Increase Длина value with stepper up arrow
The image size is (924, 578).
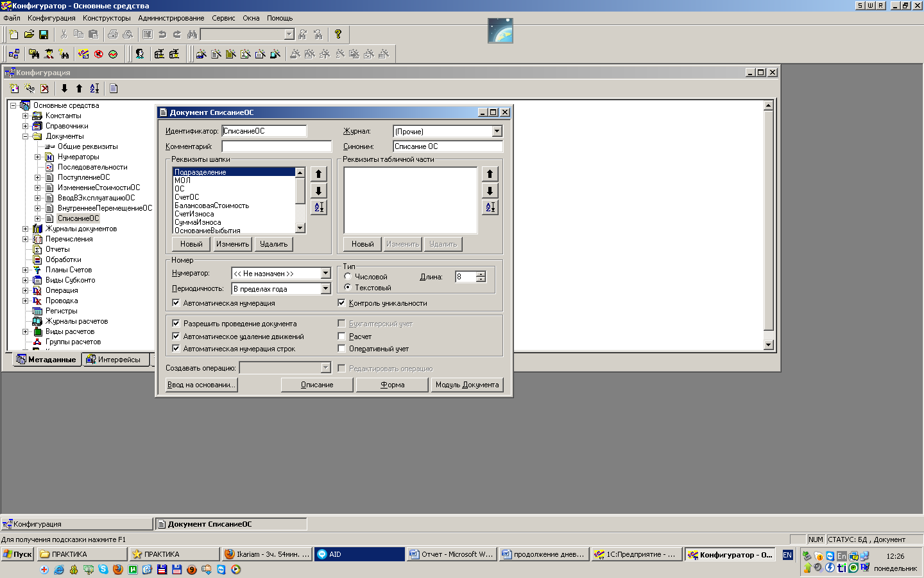point(481,274)
